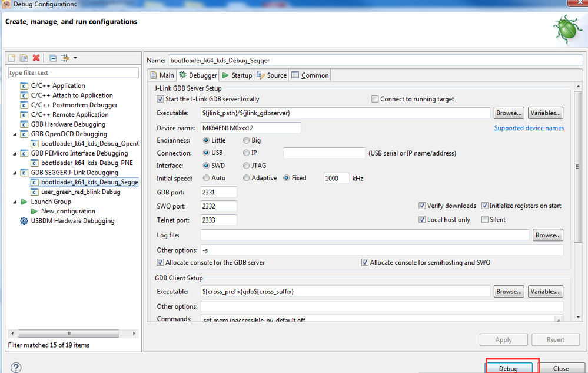The width and height of the screenshot is (588, 373).
Task: Click the Debug button
Action: coord(509,368)
